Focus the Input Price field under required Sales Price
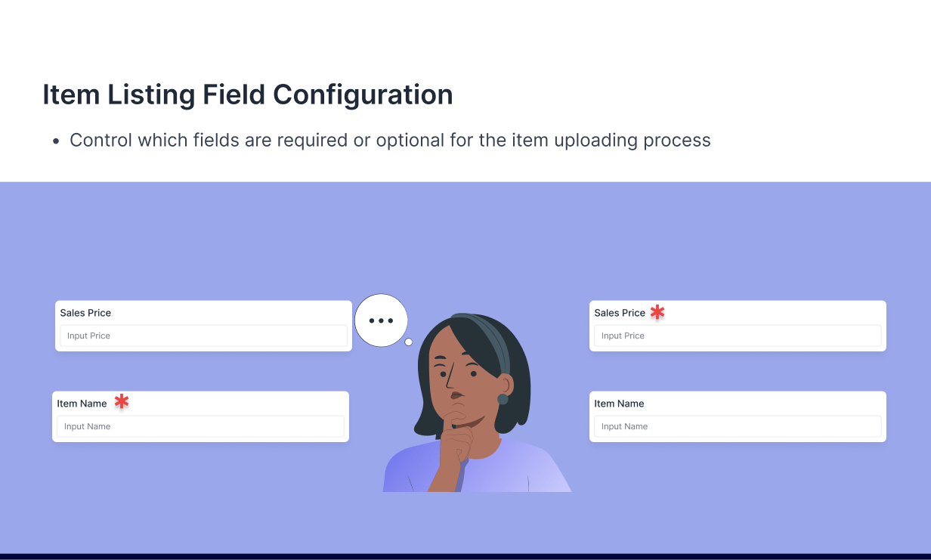The height and width of the screenshot is (560, 931). click(738, 336)
